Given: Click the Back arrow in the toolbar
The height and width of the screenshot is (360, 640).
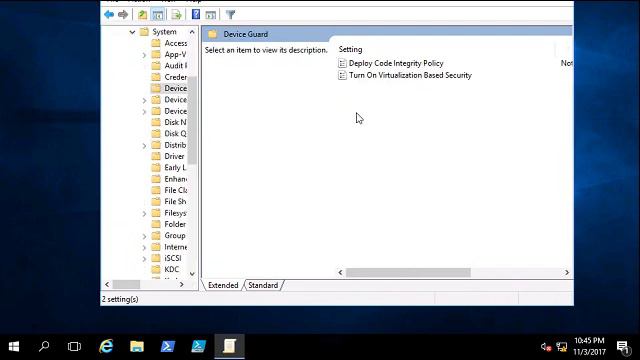Looking at the screenshot, I should [109, 15].
